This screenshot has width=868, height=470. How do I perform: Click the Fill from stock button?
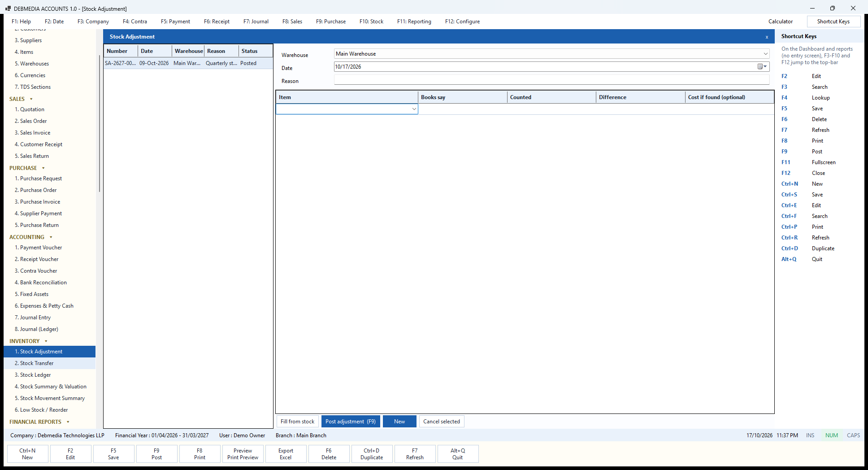[x=297, y=422]
